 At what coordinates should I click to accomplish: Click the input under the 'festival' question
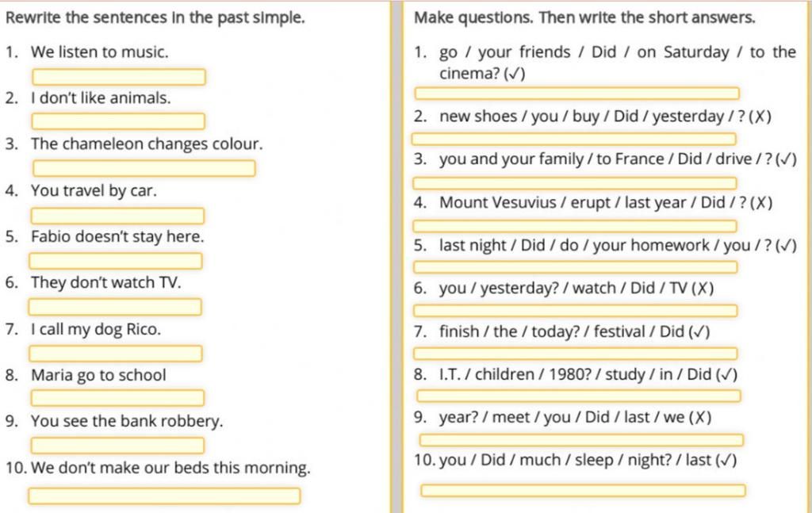point(576,354)
